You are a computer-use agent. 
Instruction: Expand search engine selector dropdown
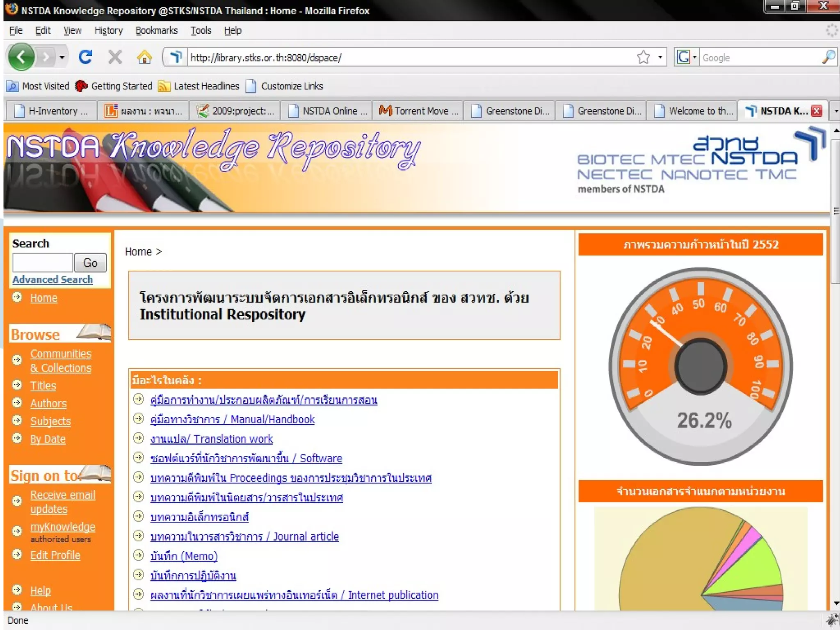[x=695, y=57]
